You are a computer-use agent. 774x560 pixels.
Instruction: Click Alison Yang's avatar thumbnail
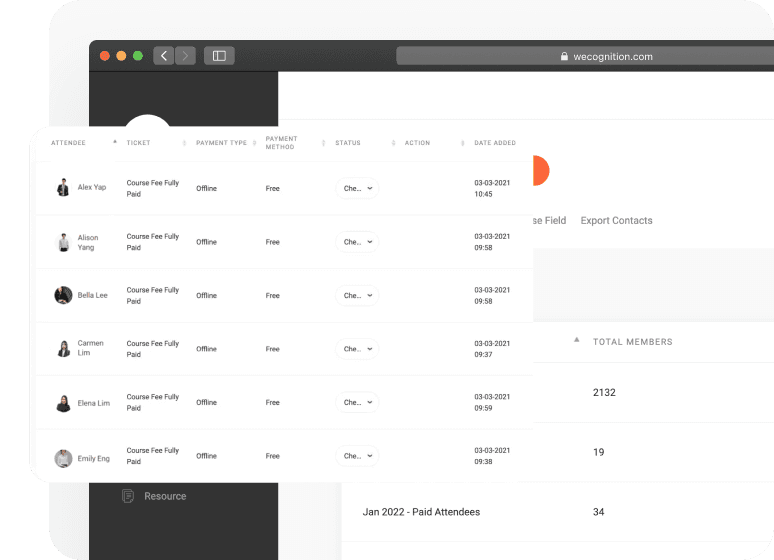(63, 242)
